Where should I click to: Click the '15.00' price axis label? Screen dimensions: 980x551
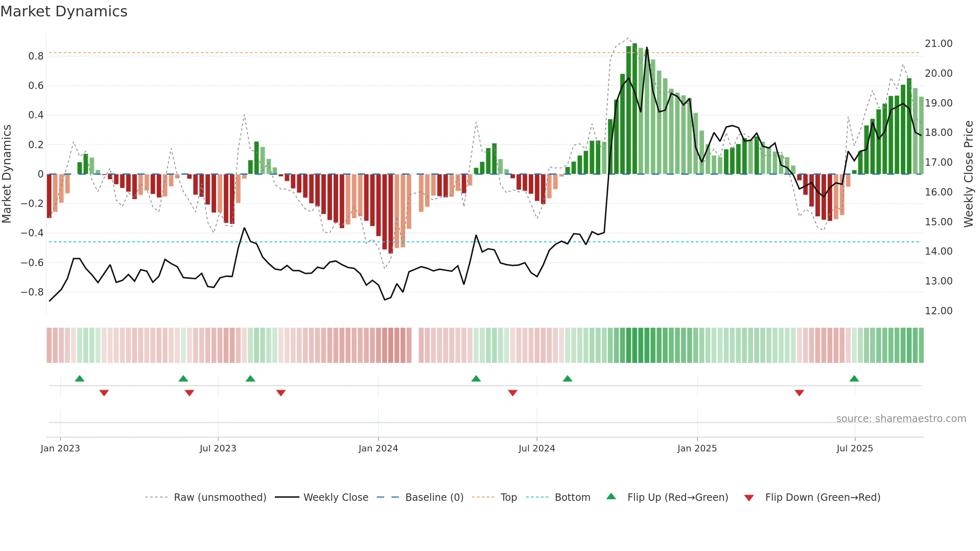(x=939, y=222)
